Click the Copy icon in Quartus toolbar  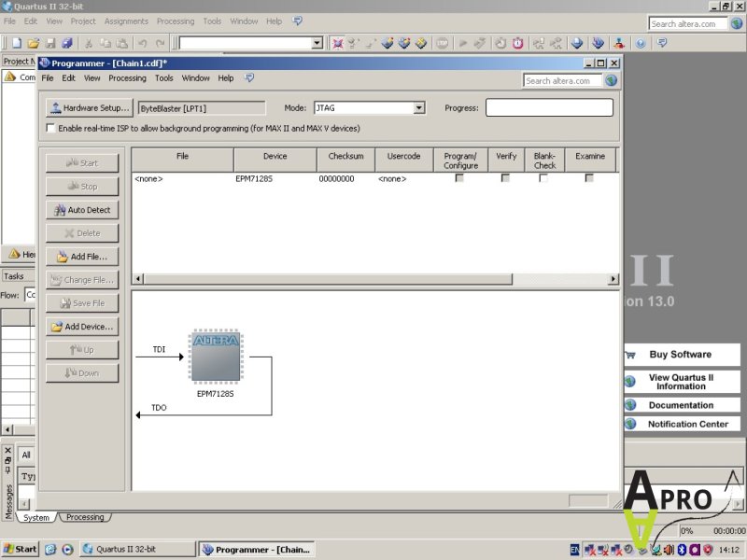(x=106, y=43)
